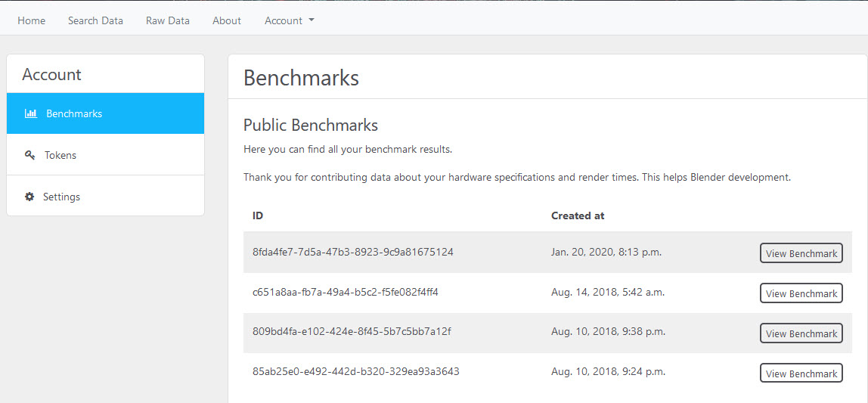Open the Raw Data page
Image resolution: width=868 pixels, height=403 pixels.
pyautogui.click(x=168, y=20)
